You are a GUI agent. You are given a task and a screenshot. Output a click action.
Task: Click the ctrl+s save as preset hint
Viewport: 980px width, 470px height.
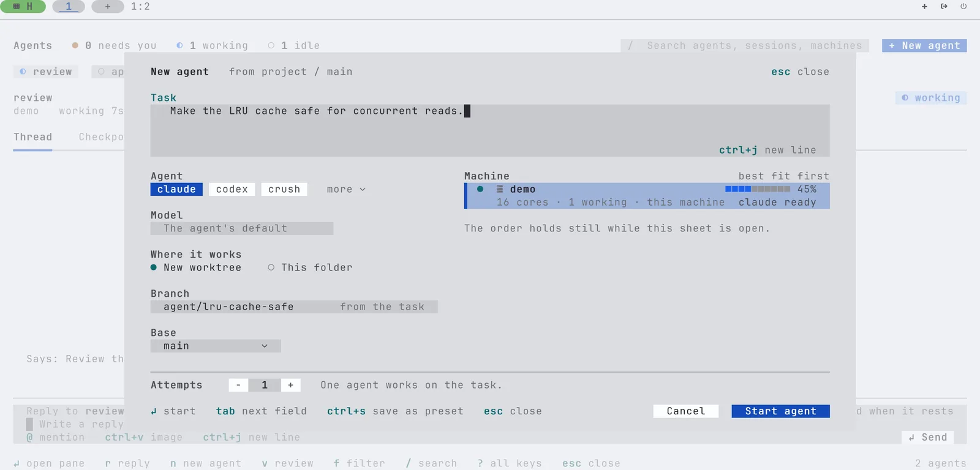tap(395, 411)
